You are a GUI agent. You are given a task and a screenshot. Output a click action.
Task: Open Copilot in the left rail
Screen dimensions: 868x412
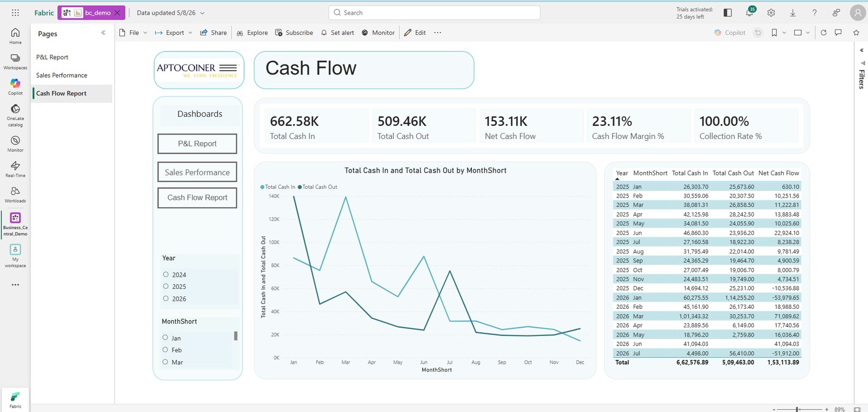[15, 87]
